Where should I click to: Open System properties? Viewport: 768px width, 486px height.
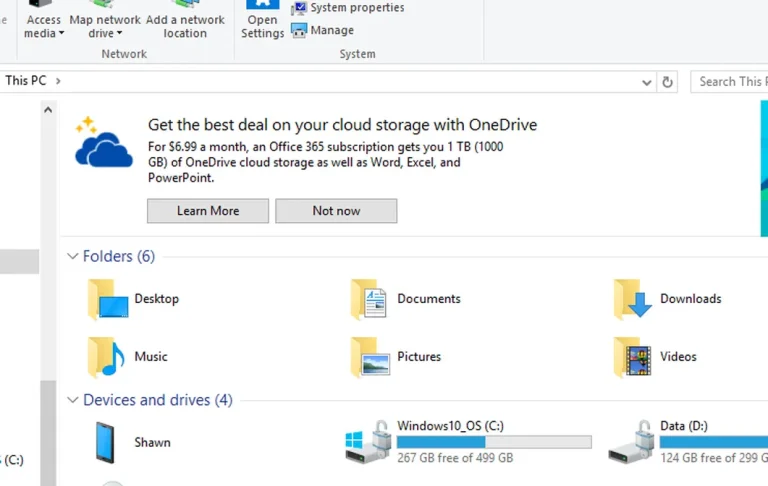coord(357,7)
